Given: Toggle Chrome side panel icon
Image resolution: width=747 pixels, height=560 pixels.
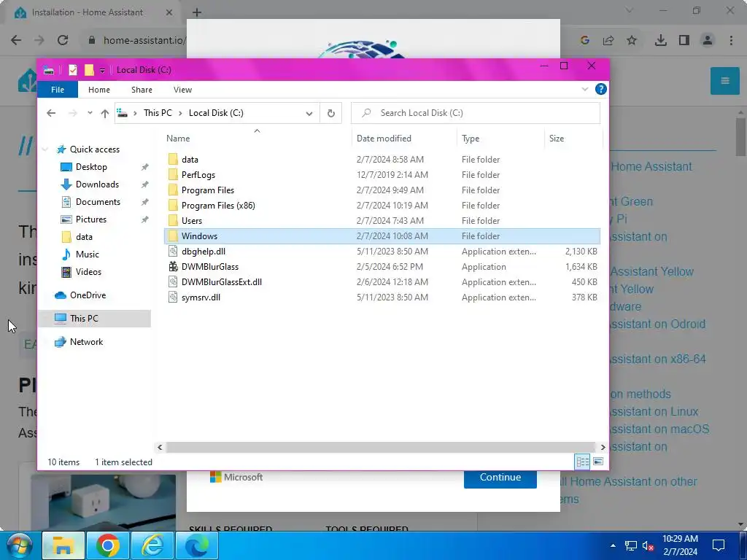Looking at the screenshot, I should 684,41.
